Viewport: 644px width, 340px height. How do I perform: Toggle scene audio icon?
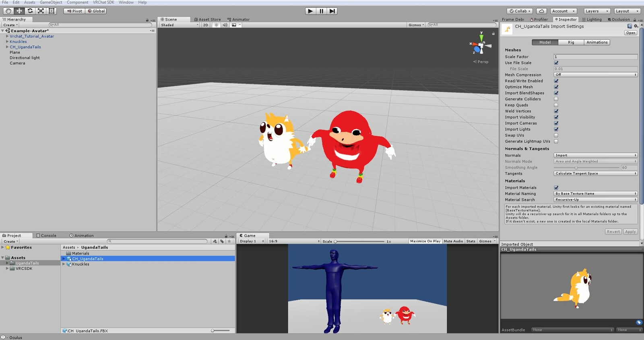click(225, 25)
